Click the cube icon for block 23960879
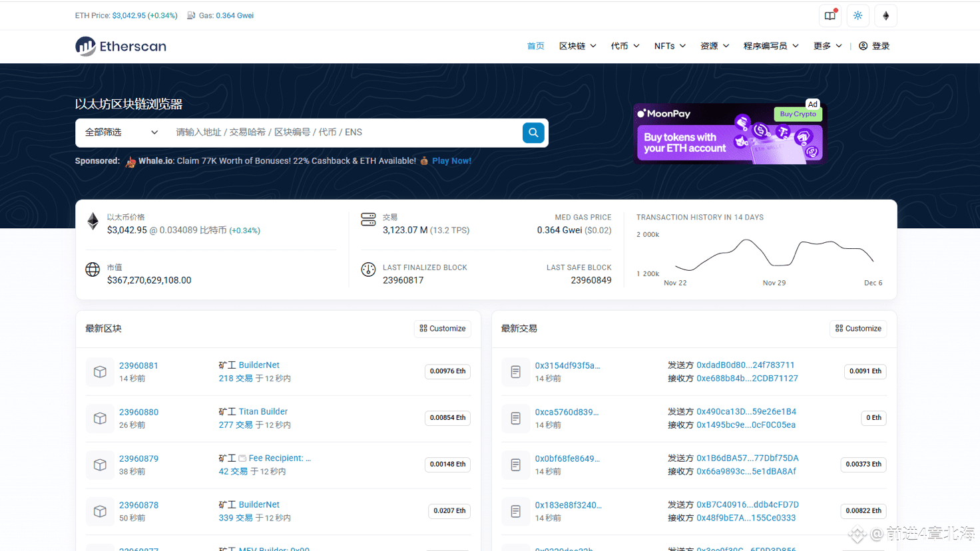 100,465
